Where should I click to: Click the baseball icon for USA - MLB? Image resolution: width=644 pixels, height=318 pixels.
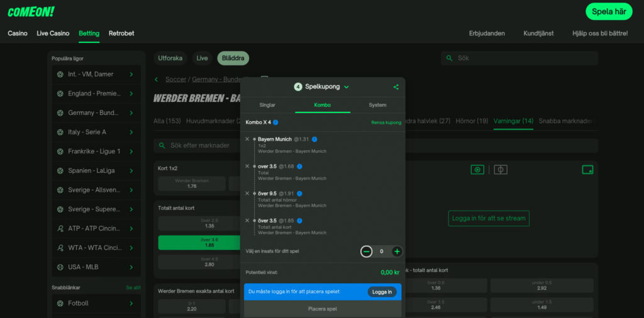tap(60, 267)
